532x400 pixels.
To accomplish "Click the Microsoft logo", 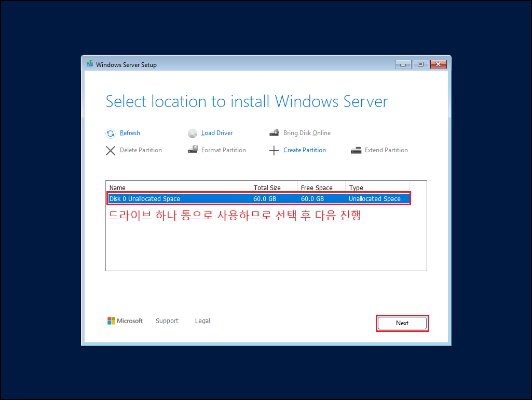I will coord(125,321).
